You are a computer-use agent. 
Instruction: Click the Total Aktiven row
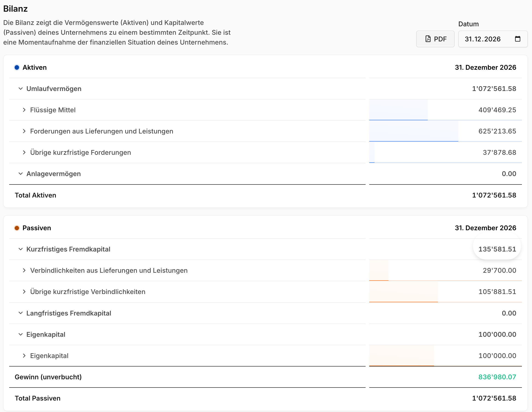[x=266, y=195]
